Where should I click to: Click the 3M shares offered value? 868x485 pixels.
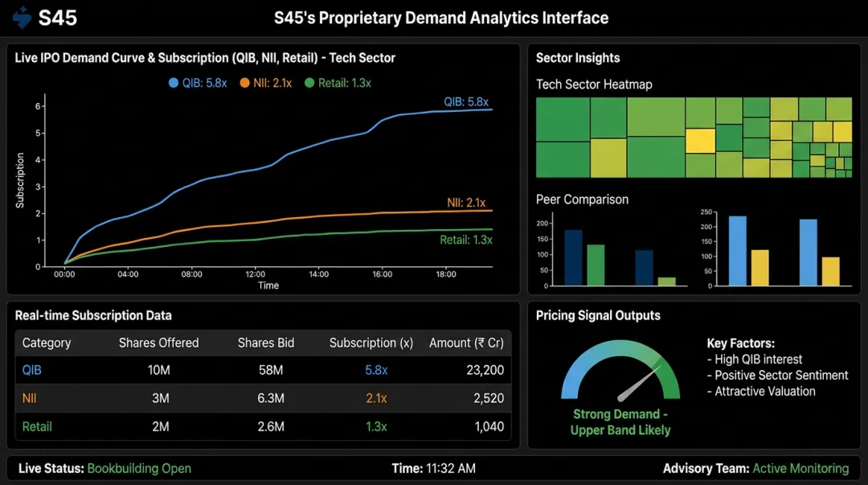[161, 398]
